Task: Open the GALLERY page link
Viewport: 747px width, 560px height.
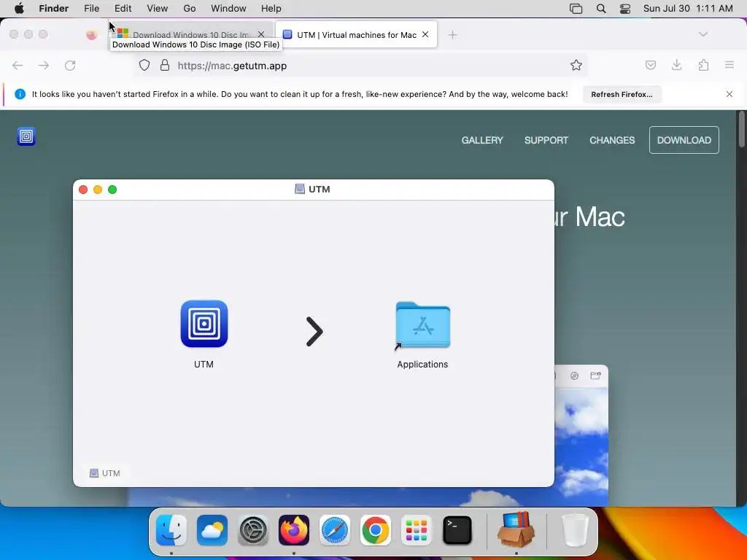Action: click(482, 140)
